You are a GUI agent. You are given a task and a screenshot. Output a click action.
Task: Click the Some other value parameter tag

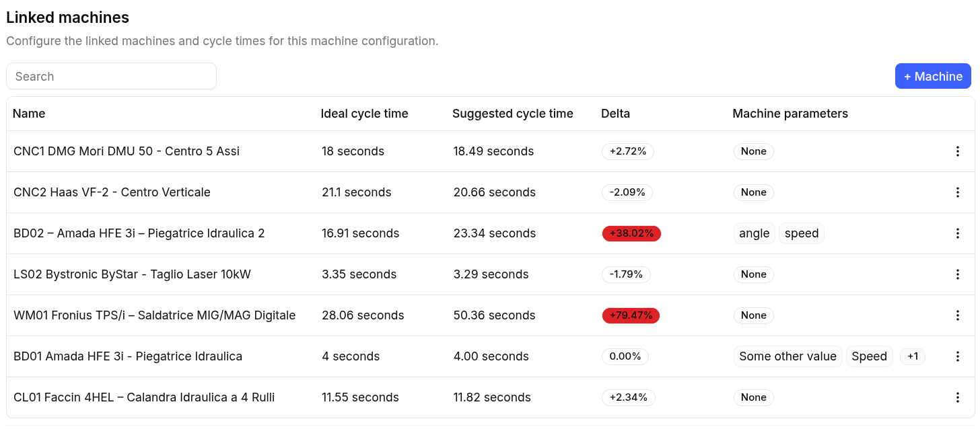[788, 356]
